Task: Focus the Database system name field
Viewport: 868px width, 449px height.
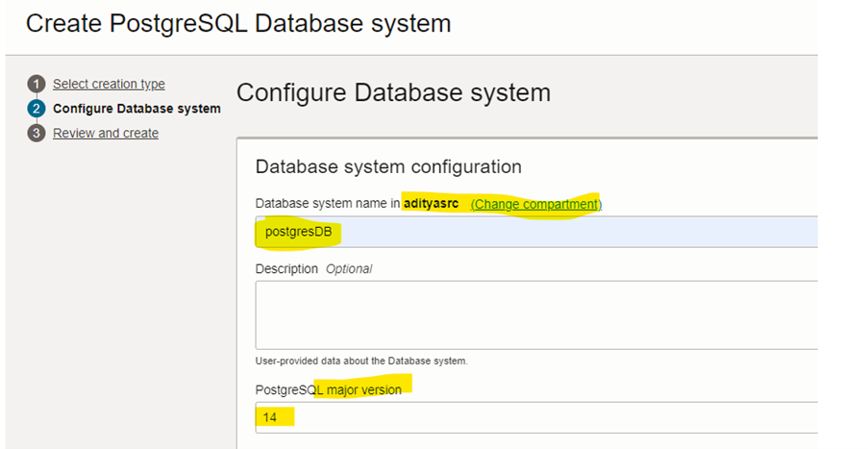Action: click(x=534, y=232)
